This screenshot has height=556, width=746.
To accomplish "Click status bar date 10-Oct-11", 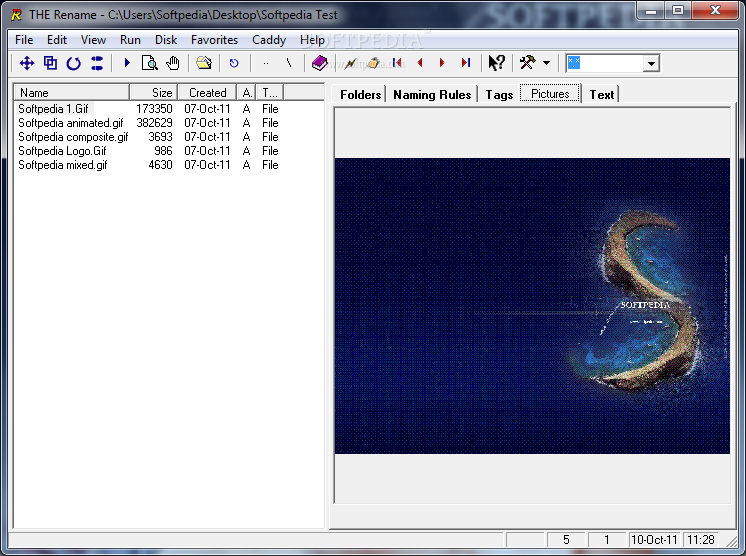I will pyautogui.click(x=654, y=540).
